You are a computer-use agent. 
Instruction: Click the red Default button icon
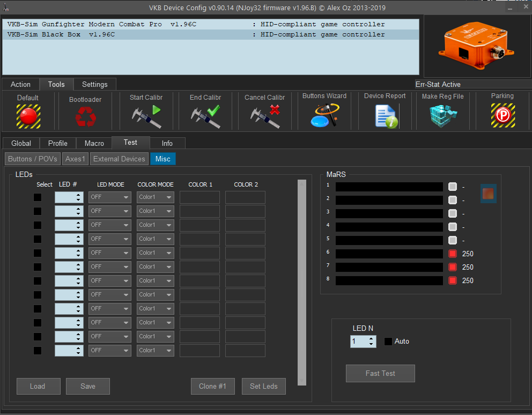point(28,115)
